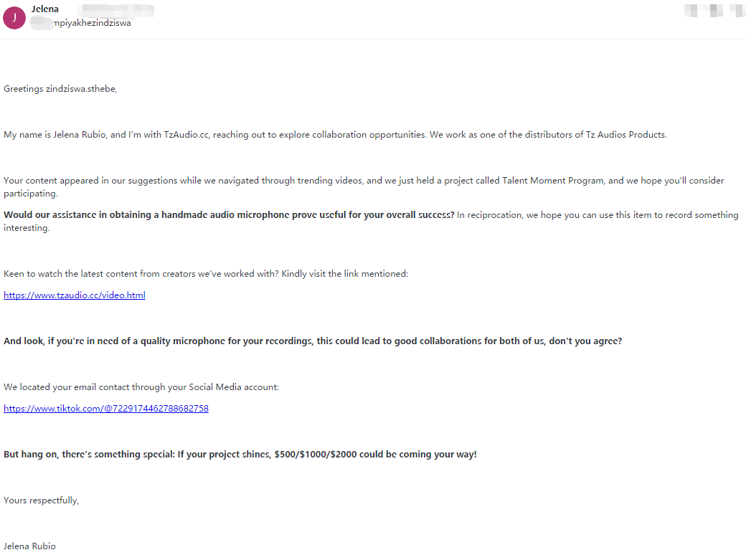The height and width of the screenshot is (560, 746).
Task: Click the bold "And look" quality microphone sentence
Action: (x=313, y=341)
